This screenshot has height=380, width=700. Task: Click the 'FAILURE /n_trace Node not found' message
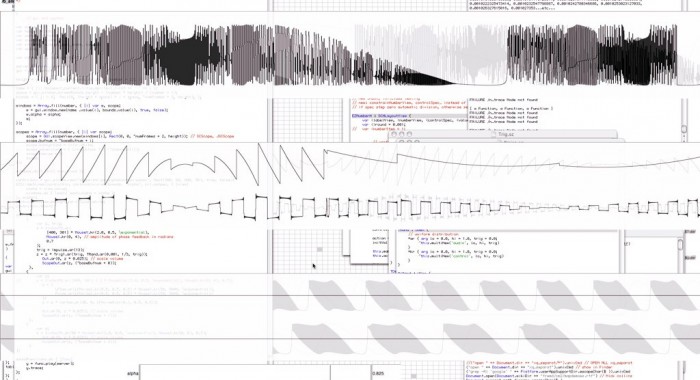[x=503, y=100]
